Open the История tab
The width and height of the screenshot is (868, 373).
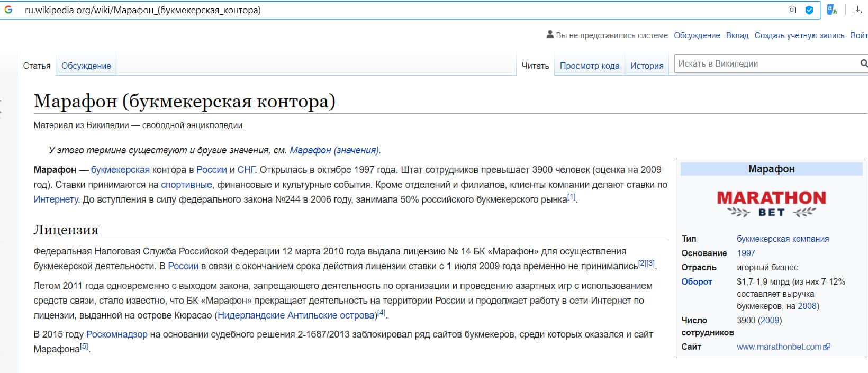click(x=647, y=66)
